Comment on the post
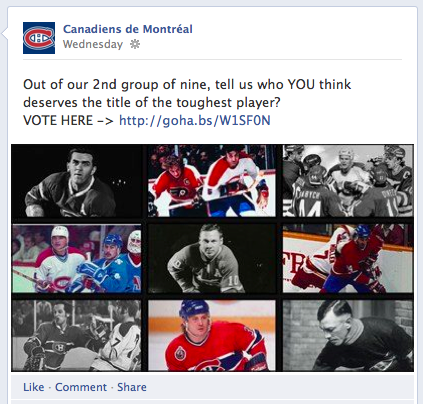The height and width of the screenshot is (404, 423). click(x=81, y=387)
